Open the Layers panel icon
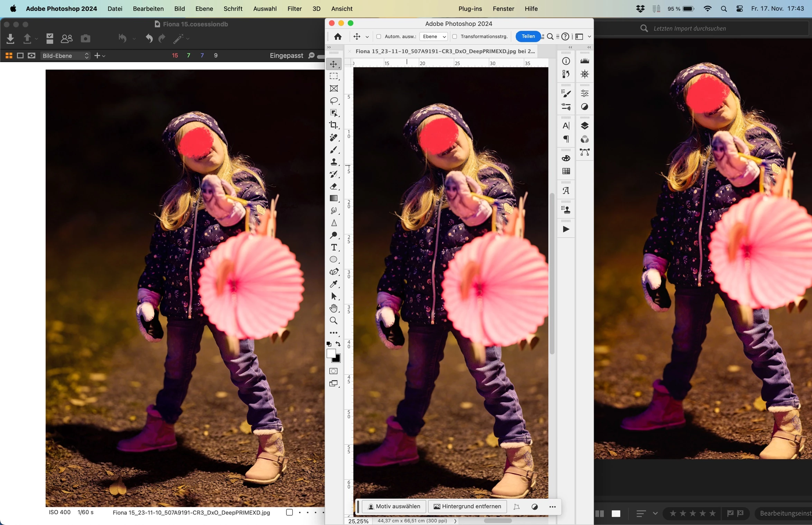 tap(585, 126)
